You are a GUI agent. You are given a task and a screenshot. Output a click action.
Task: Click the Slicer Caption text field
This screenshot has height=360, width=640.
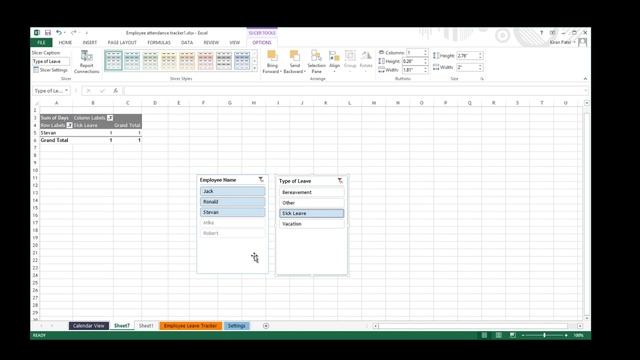coord(51,61)
